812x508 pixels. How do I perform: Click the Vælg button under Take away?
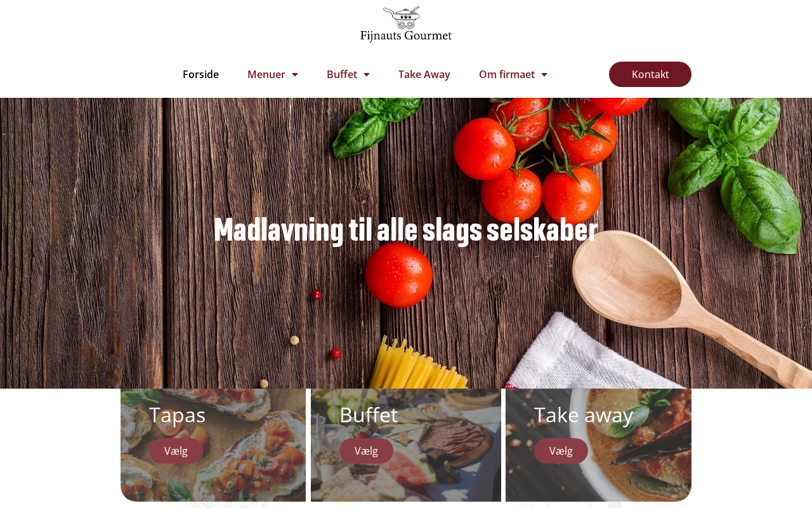[x=561, y=451]
